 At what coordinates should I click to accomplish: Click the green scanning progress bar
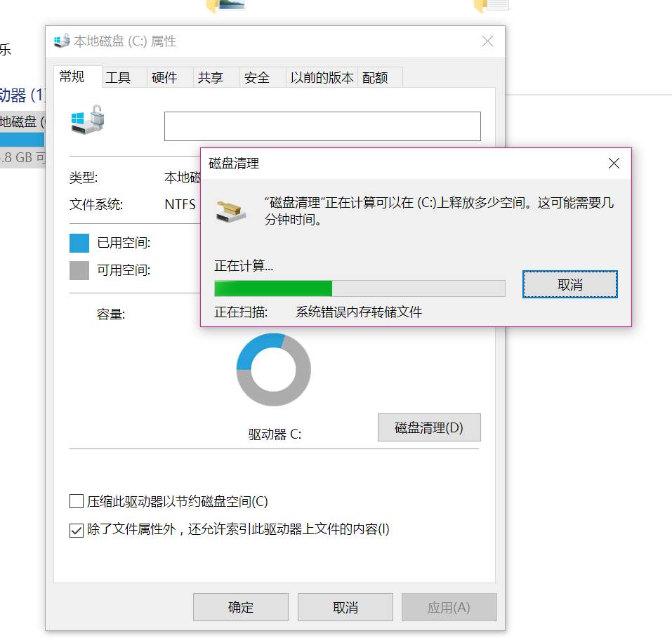pyautogui.click(x=360, y=288)
